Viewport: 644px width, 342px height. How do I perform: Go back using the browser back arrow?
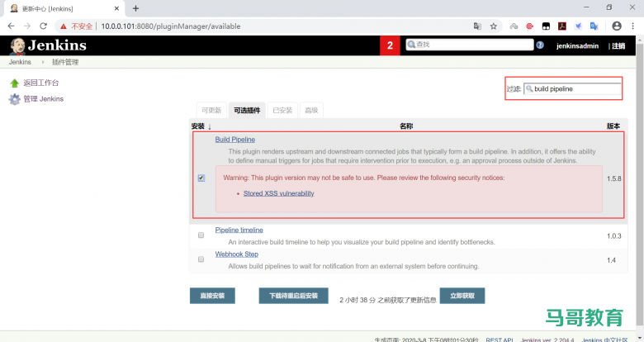point(11,26)
